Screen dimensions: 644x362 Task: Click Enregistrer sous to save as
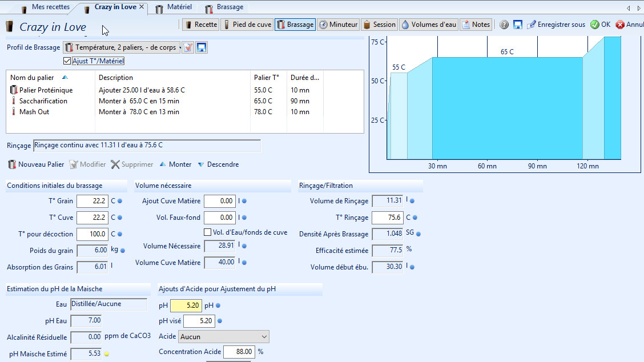556,25
